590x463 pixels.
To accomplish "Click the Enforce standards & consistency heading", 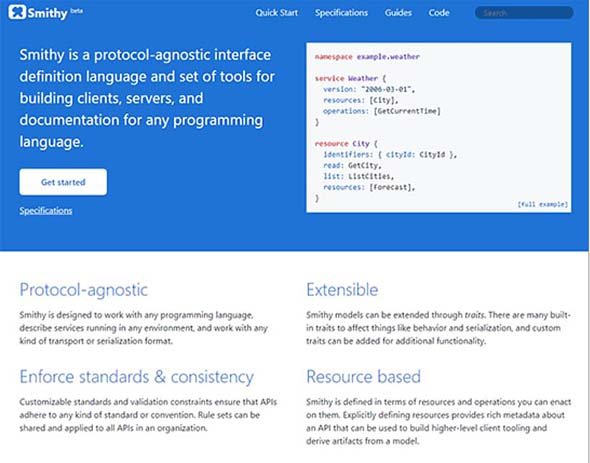I will pyautogui.click(x=137, y=377).
